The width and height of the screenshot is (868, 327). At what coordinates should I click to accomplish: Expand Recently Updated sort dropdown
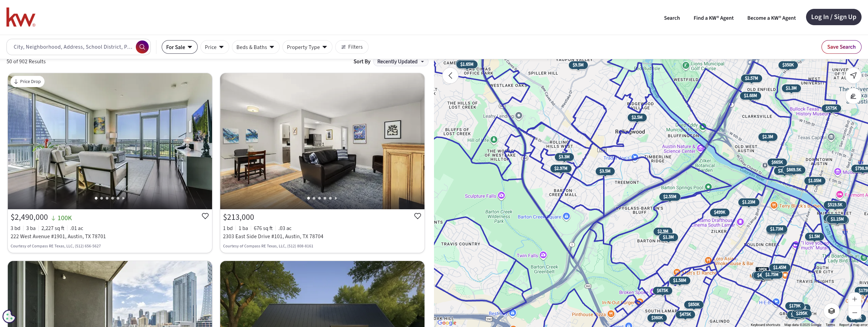tap(400, 62)
